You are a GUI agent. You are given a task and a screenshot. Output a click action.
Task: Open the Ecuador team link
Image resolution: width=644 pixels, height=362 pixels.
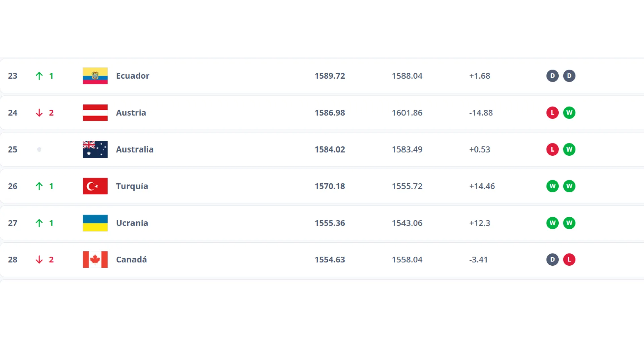click(x=132, y=76)
